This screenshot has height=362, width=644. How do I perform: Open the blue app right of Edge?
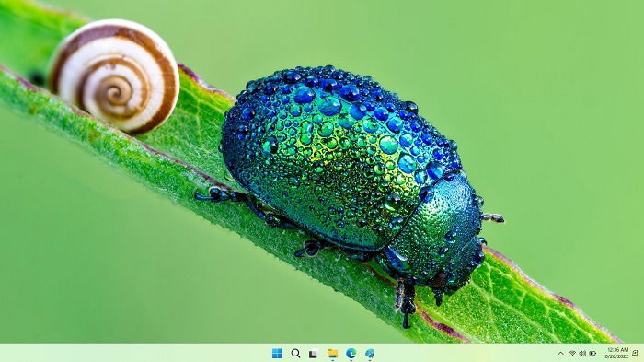(x=370, y=353)
